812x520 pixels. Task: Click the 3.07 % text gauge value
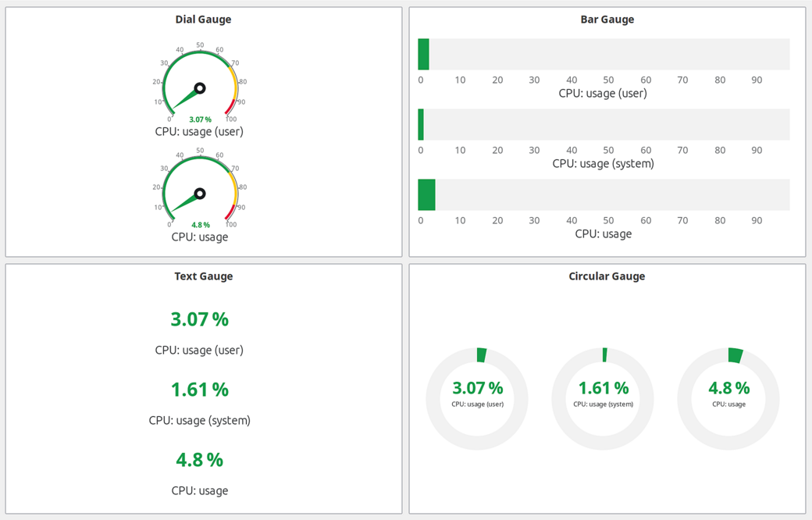(x=200, y=319)
